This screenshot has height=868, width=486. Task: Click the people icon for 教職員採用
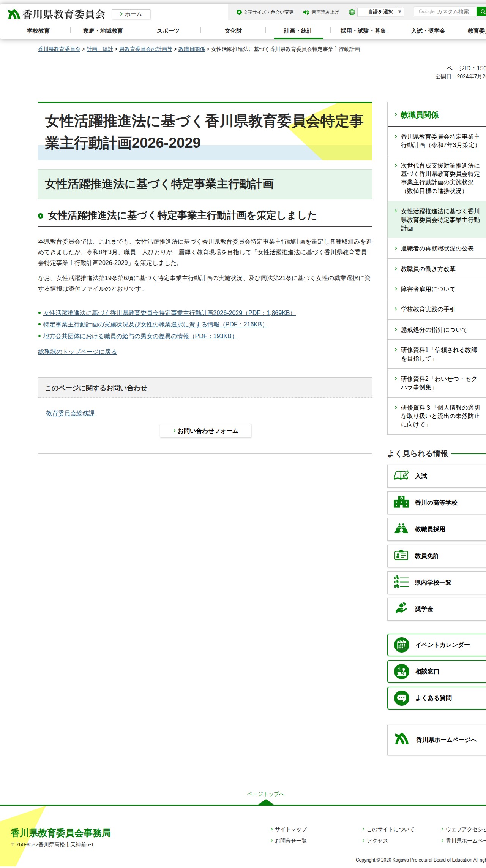(401, 528)
